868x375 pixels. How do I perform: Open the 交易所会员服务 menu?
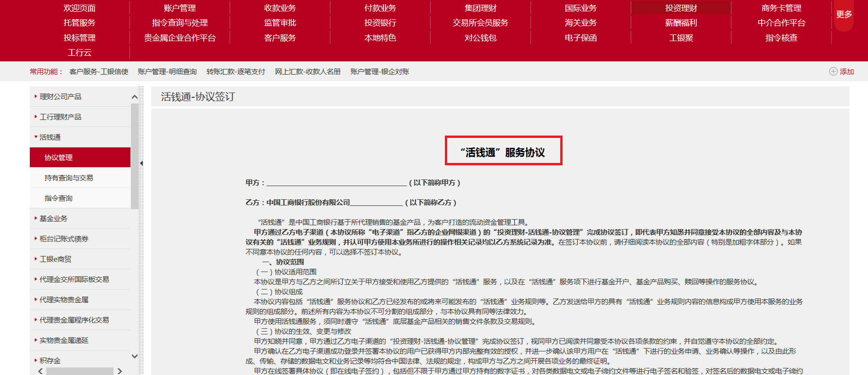click(x=480, y=23)
